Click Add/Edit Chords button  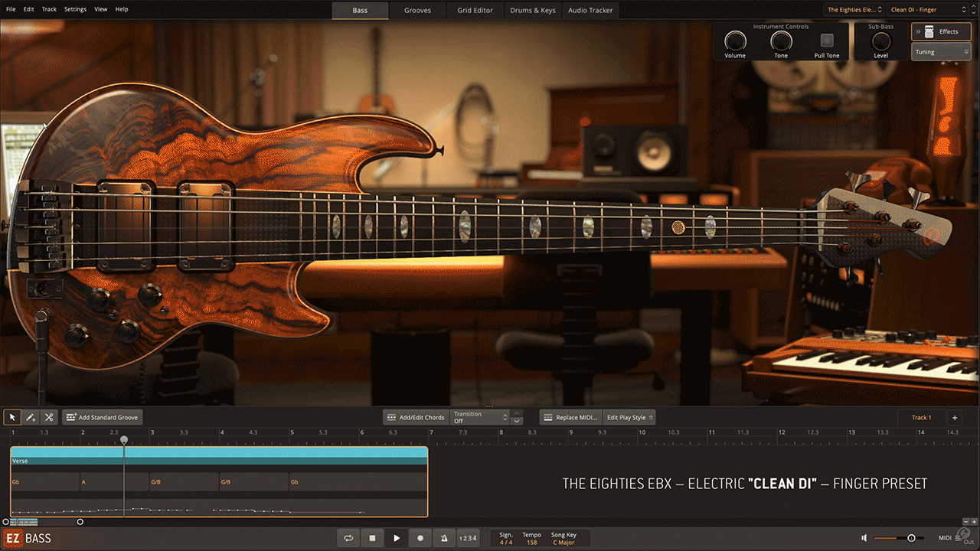pyautogui.click(x=416, y=417)
